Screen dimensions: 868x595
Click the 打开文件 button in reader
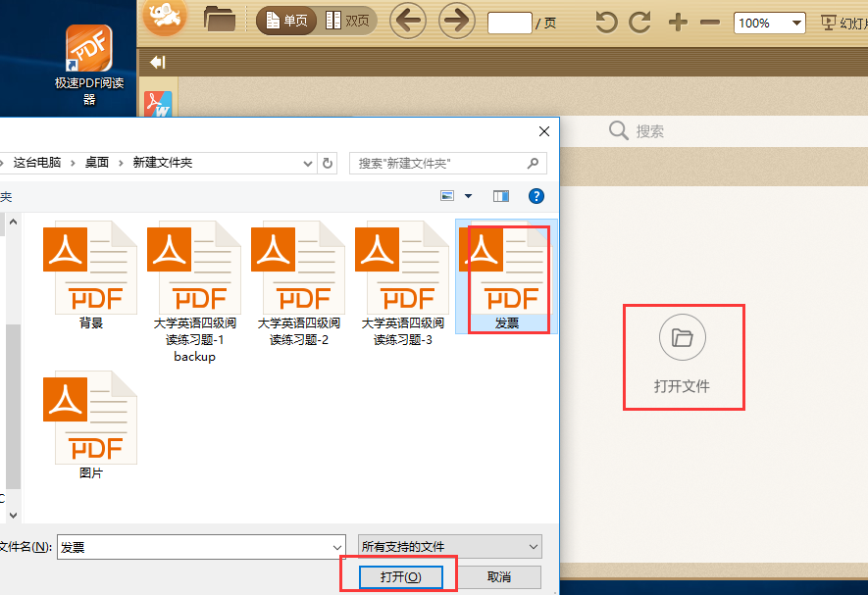(683, 356)
